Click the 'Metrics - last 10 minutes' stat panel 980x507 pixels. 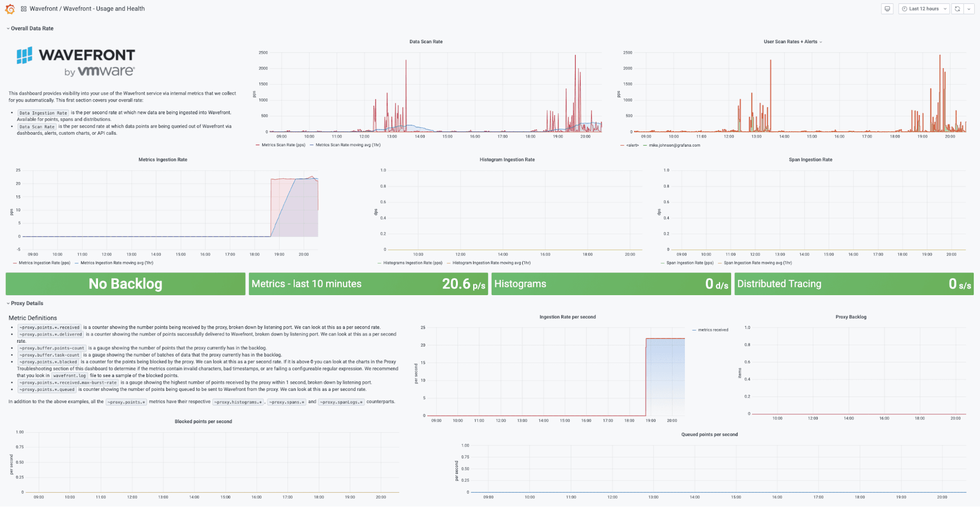point(368,284)
